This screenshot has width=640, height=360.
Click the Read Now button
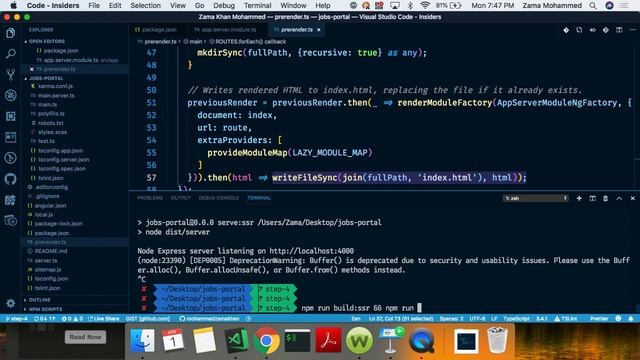[85, 337]
